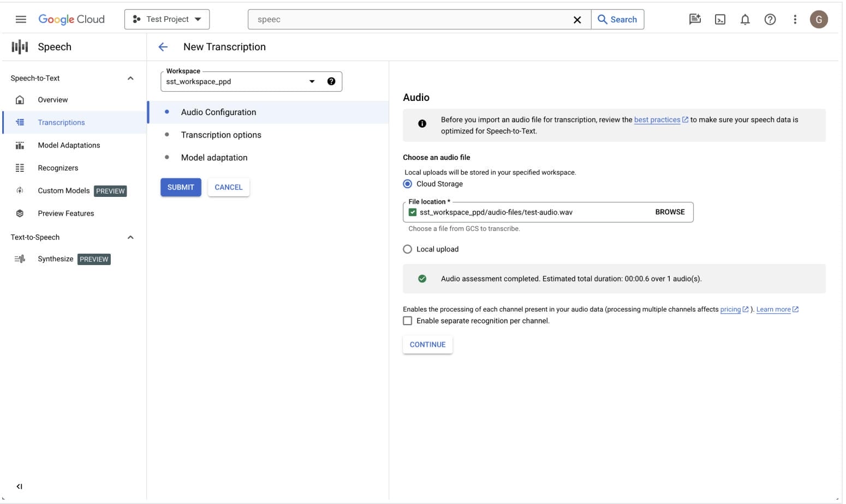Click the Custom Models icon in sidebar
Image resolution: width=846 pixels, height=504 pixels.
[x=20, y=190]
